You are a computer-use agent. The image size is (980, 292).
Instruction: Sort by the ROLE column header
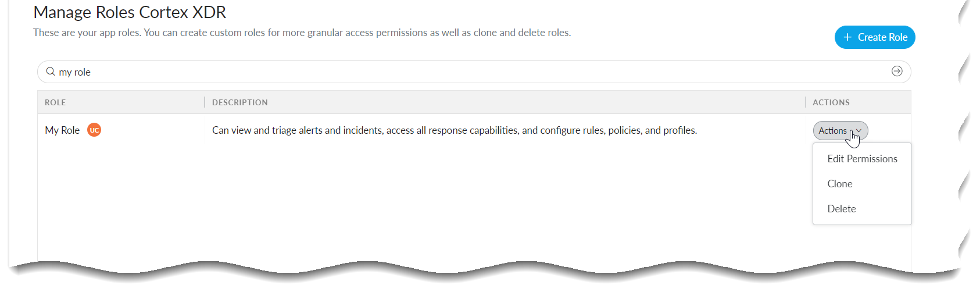pos(55,102)
